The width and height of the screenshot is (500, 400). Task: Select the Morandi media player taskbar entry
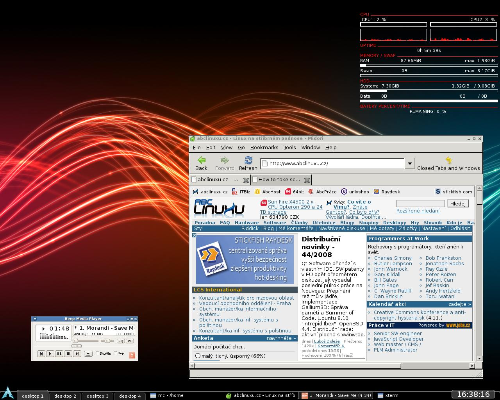tap(337, 396)
